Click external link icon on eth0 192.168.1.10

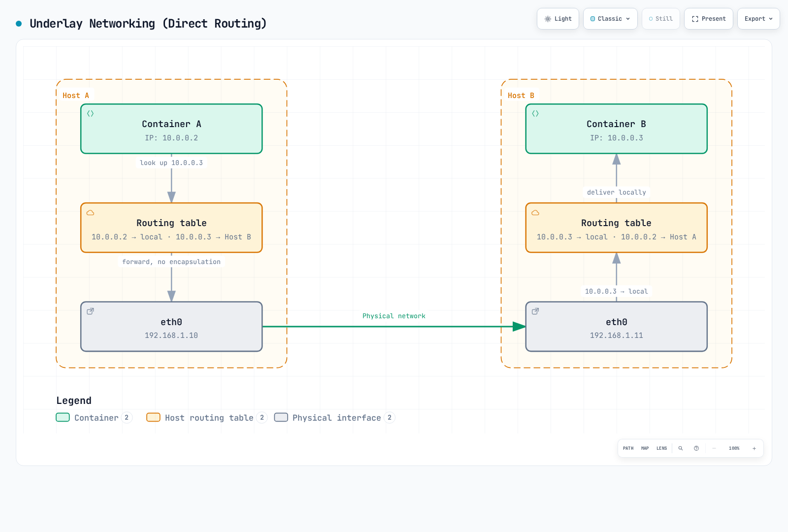90,311
